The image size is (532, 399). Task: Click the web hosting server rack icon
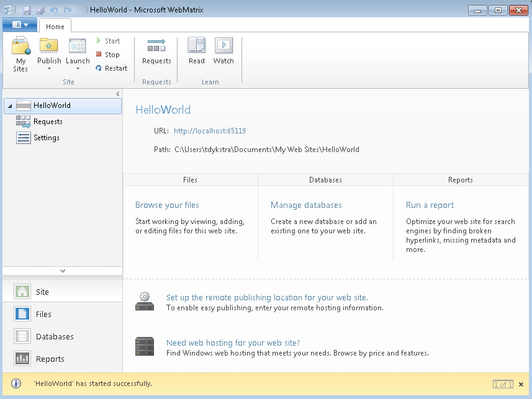pyautogui.click(x=145, y=346)
